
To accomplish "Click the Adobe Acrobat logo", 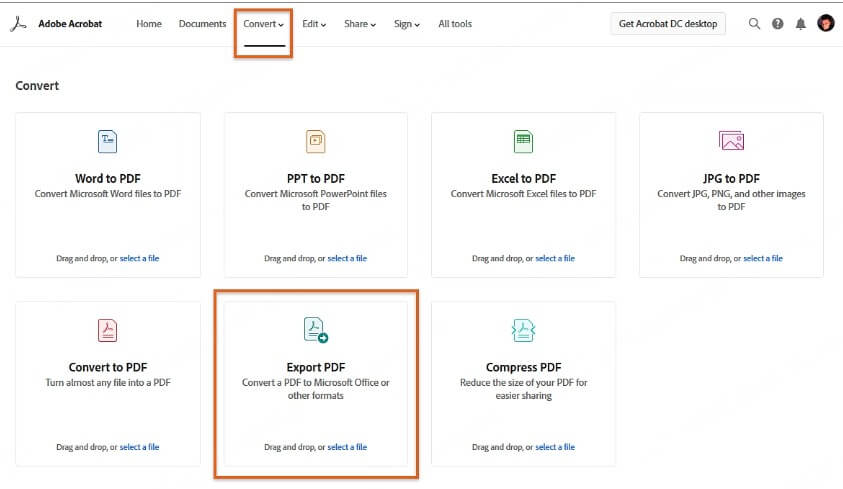I will [x=17, y=24].
